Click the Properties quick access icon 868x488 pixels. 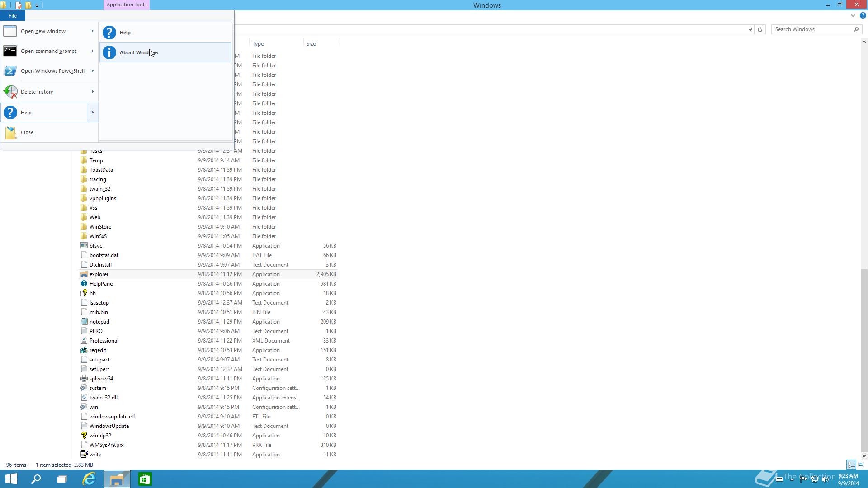pos(19,5)
